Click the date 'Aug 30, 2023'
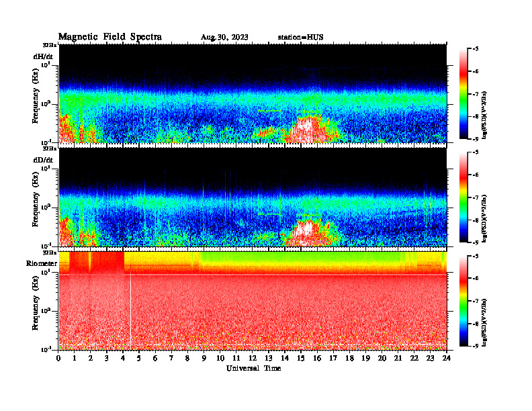Screen dimensions: 532x411 [224, 37]
